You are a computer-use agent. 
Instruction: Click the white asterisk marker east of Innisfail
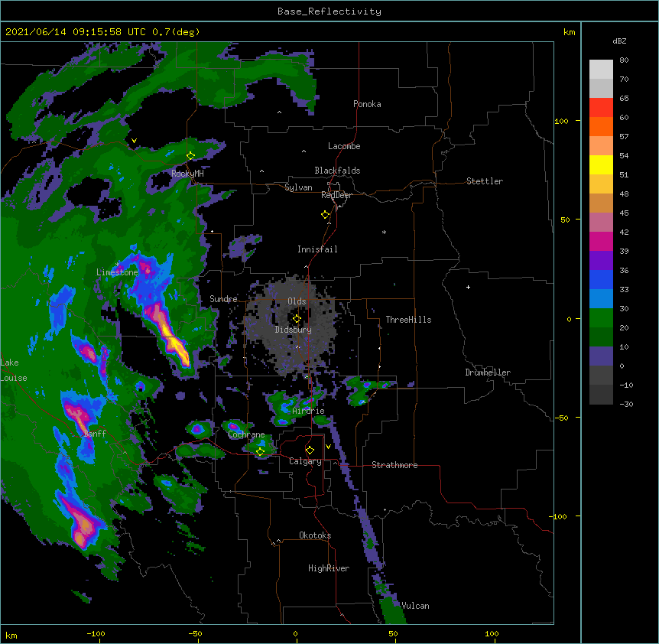coord(384,232)
